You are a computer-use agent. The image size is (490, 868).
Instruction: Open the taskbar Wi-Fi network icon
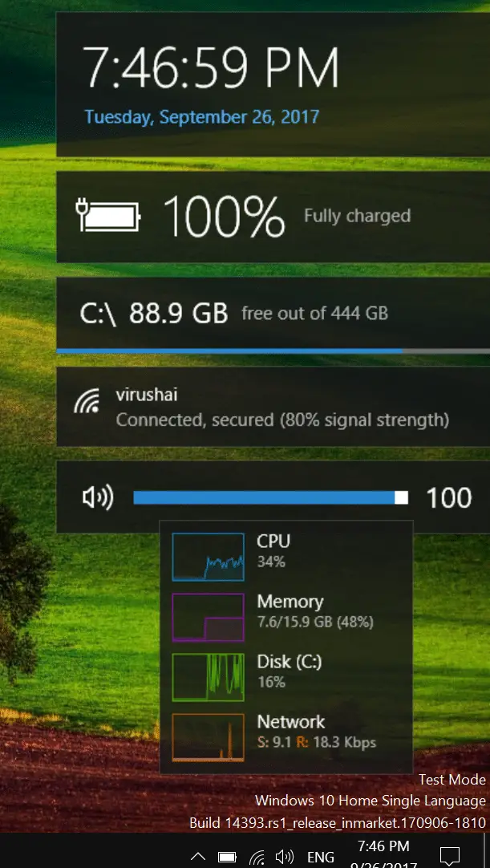pos(257,858)
